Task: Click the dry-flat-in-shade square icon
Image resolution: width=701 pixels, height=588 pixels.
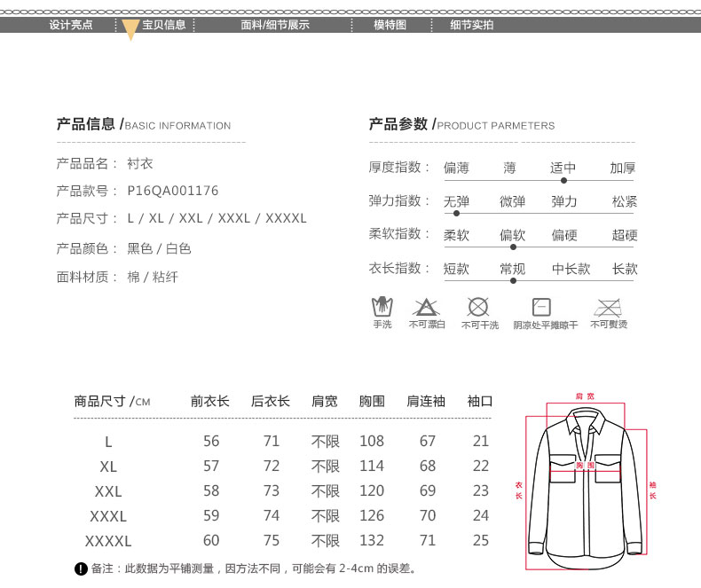Action: click(x=541, y=308)
